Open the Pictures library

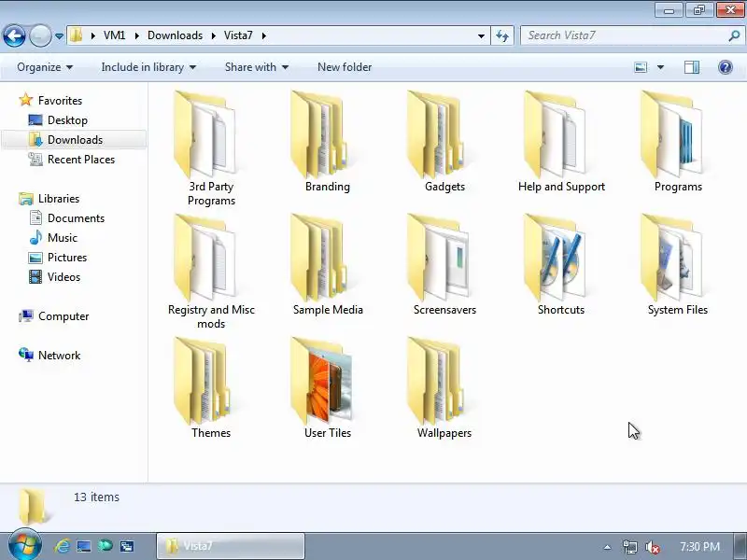pos(67,258)
